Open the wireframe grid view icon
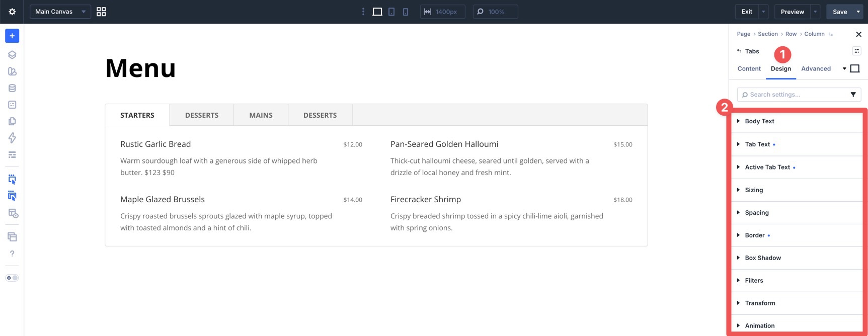The width and height of the screenshot is (868, 336). tap(101, 12)
